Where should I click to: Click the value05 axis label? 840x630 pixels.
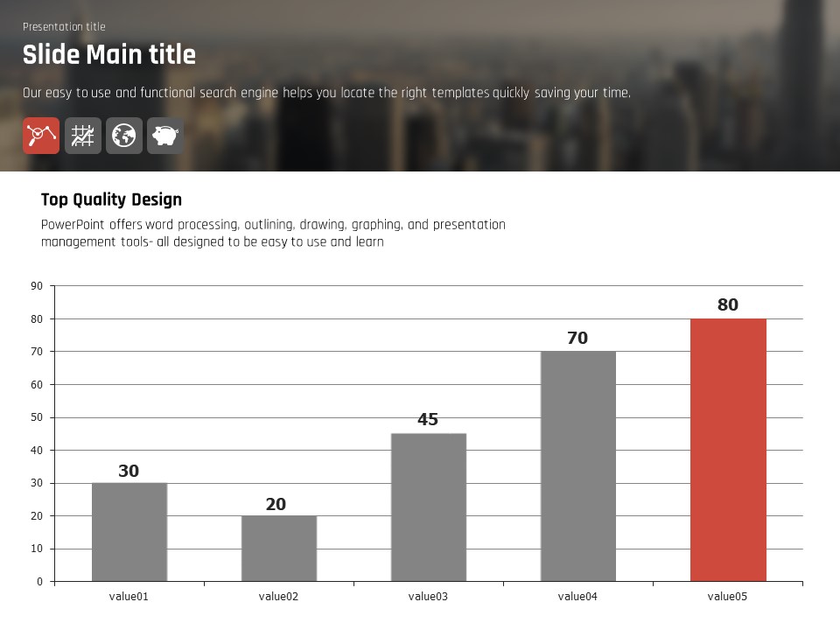728,597
